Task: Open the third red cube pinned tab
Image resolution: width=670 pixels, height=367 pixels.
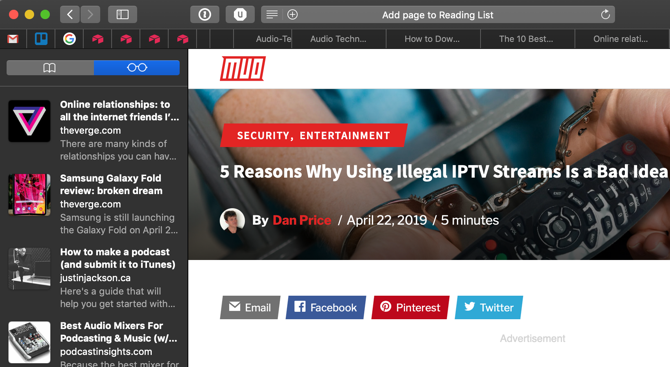Action: (x=154, y=39)
